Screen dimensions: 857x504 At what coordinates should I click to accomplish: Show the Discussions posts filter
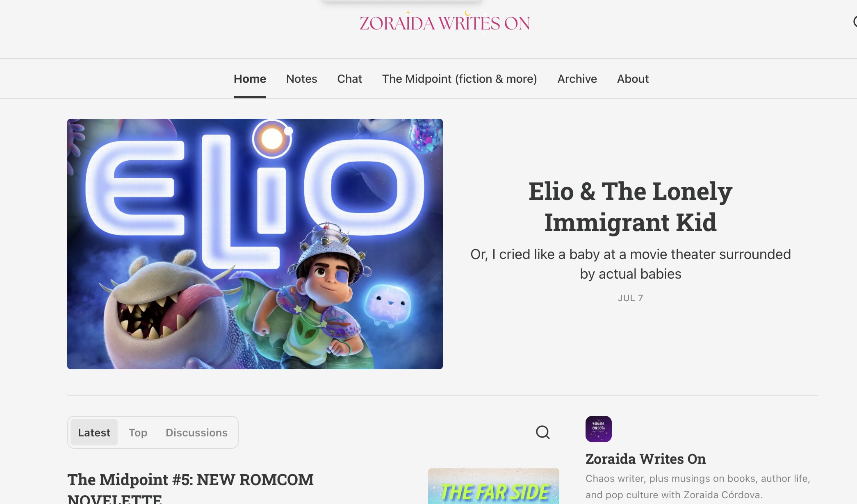[x=196, y=432]
